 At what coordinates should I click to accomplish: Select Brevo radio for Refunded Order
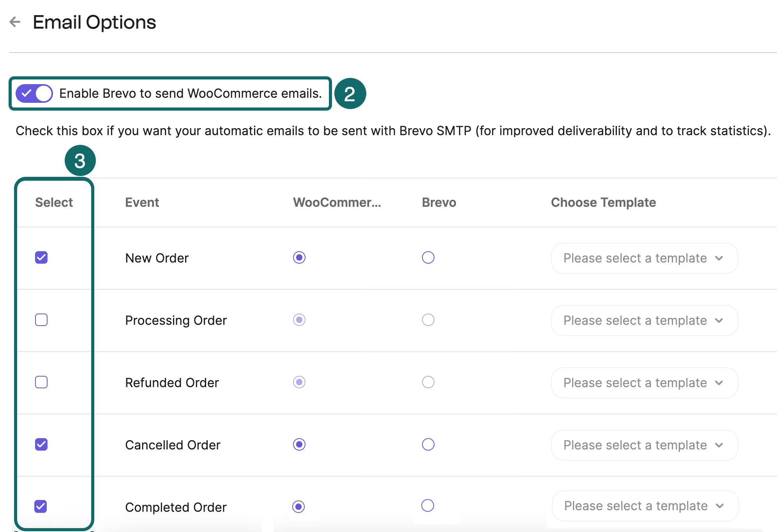point(428,382)
